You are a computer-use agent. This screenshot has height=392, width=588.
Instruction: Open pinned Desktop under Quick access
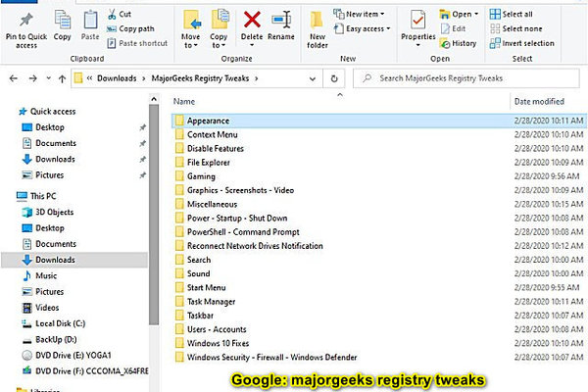point(43,127)
